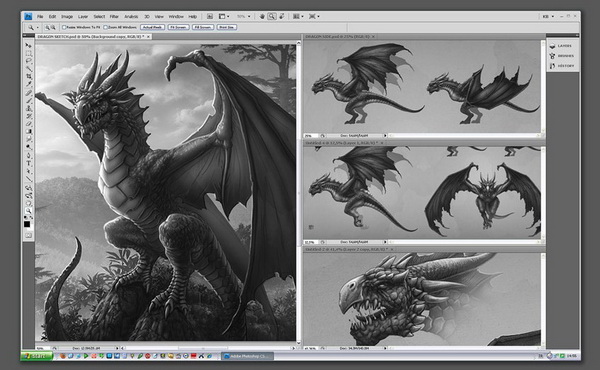Select the Crop tool
Viewport: 600px width, 370px height.
28,77
